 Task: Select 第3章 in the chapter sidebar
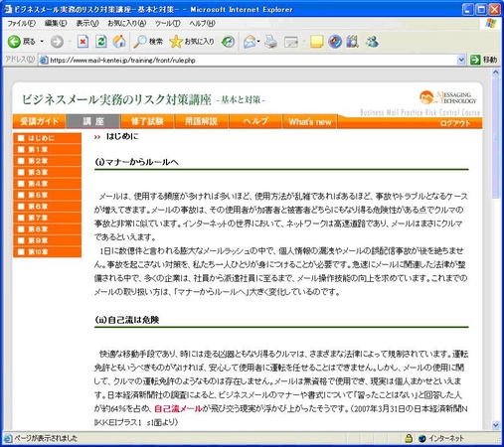tap(48, 172)
